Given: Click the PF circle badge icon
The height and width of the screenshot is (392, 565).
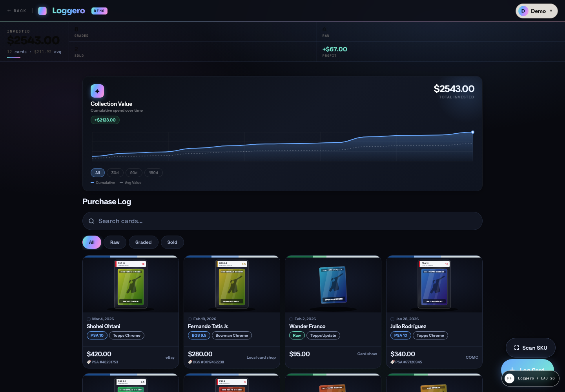Looking at the screenshot, I should 509,378.
